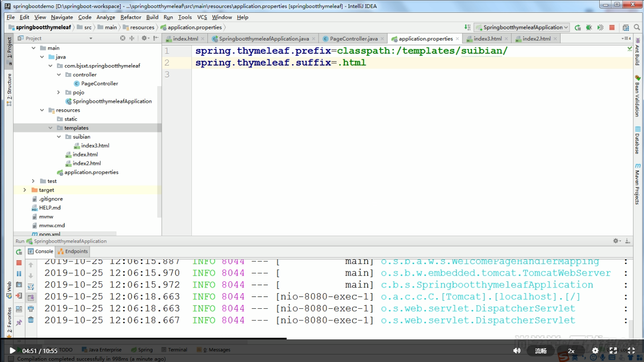
Task: Close the application.properties tab
Action: 457,39
